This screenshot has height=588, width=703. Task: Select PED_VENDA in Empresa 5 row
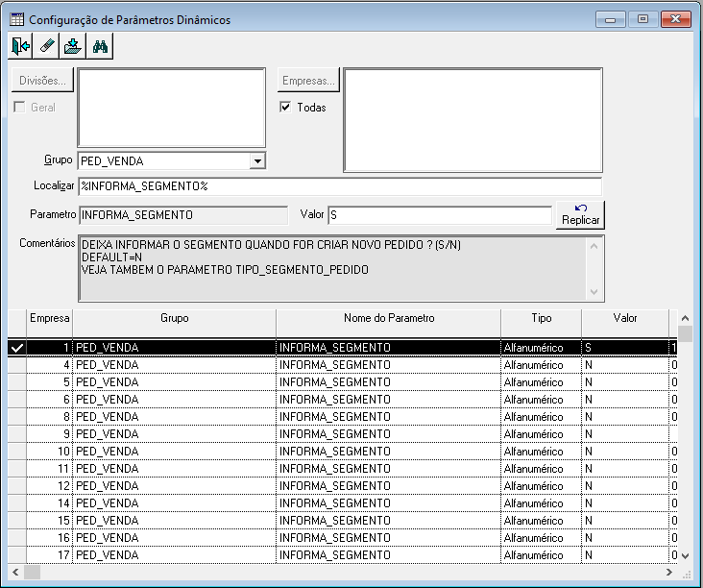click(175, 382)
